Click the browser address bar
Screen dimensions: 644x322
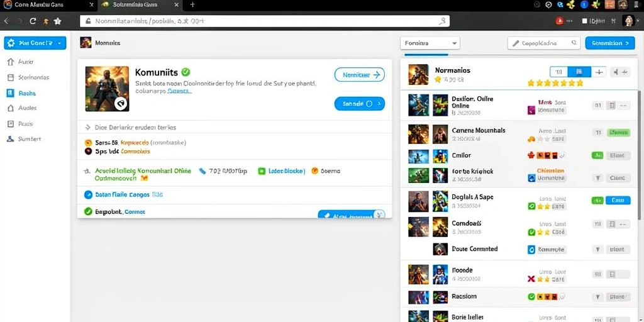tap(265, 21)
